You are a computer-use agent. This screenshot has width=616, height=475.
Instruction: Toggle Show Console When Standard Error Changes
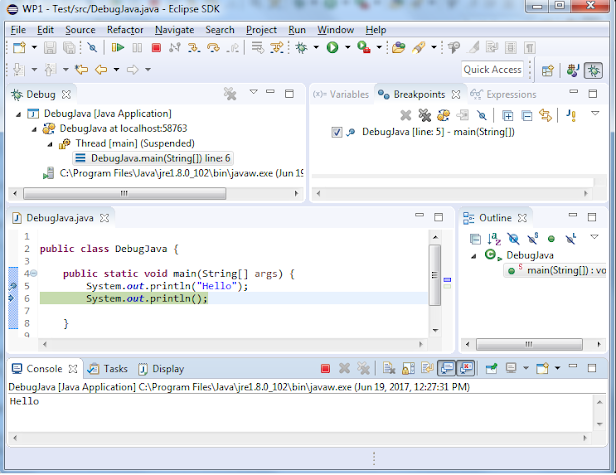pos(466,369)
